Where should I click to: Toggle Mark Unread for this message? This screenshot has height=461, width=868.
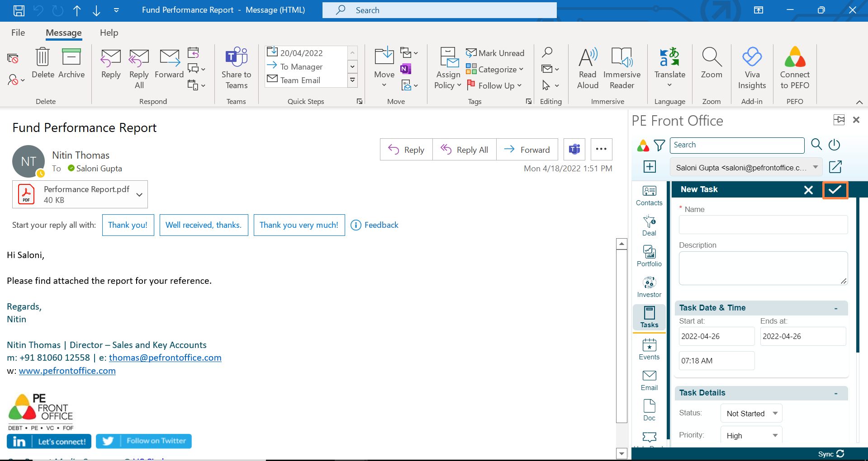495,53
